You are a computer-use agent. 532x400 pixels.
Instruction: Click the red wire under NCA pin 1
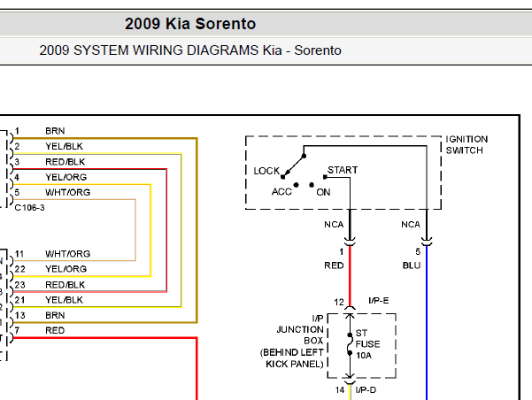coord(350,275)
